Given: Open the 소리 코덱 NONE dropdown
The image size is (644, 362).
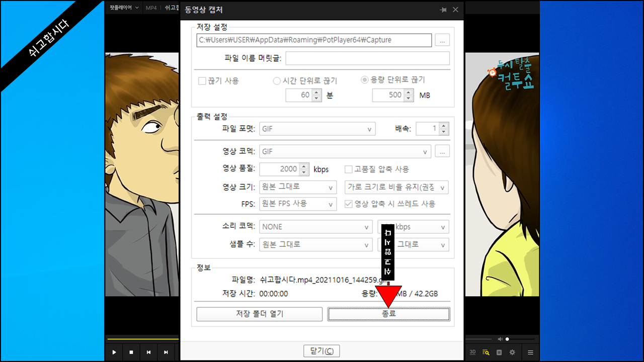Looking at the screenshot, I should (316, 227).
